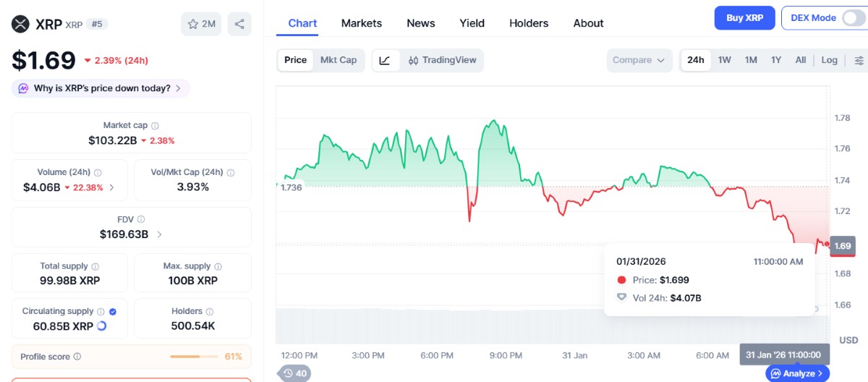868x382 pixels.
Task: Click Profile score info icon
Action: [x=77, y=357]
